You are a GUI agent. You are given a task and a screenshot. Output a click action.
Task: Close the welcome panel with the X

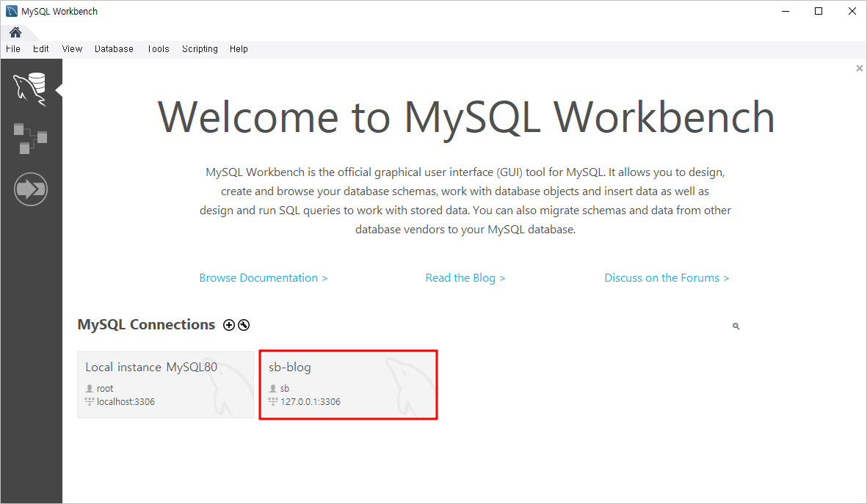[859, 68]
